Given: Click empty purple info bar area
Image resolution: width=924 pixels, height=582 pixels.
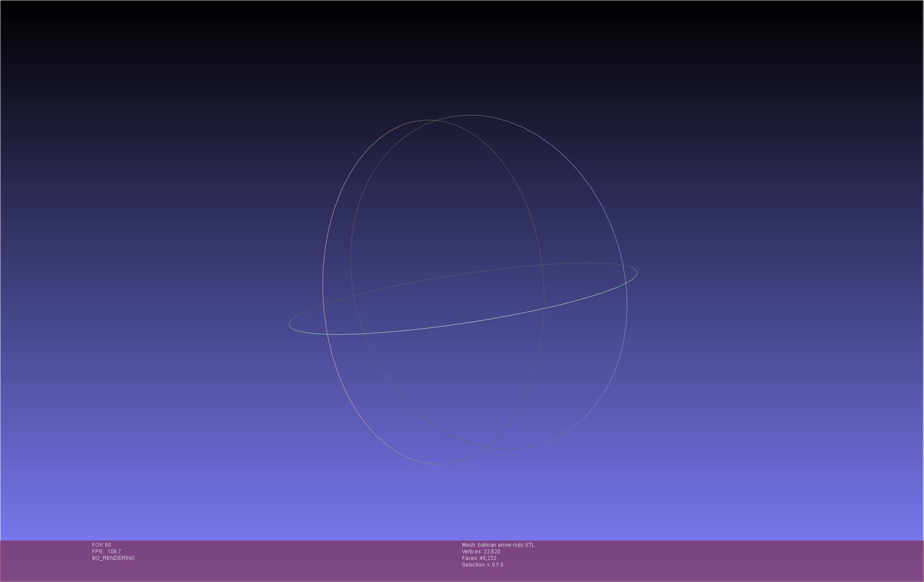Looking at the screenshot, I should [727, 561].
